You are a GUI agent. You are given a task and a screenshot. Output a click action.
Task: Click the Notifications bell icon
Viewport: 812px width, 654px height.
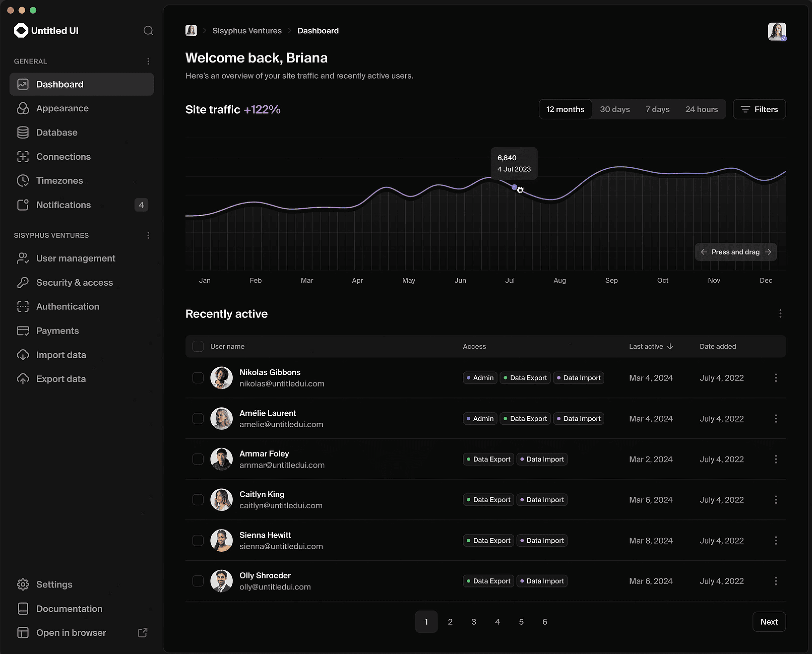point(23,205)
